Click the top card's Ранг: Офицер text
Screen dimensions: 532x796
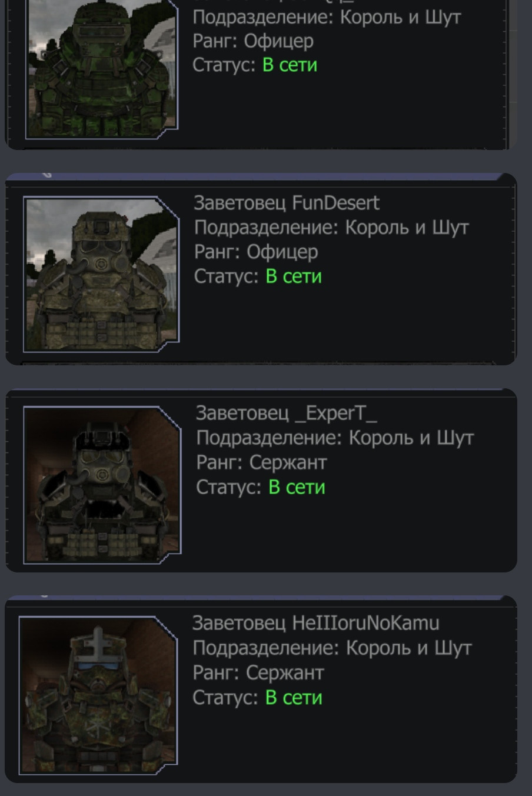[253, 41]
